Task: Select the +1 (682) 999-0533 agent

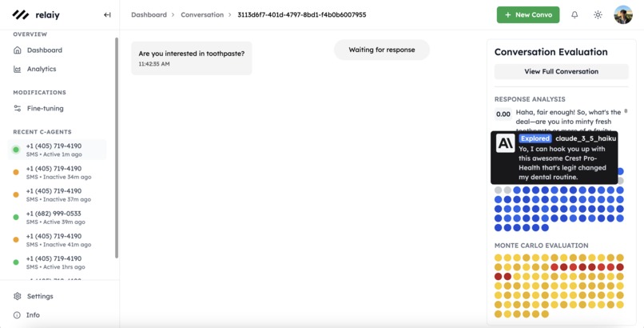Action: click(x=57, y=218)
